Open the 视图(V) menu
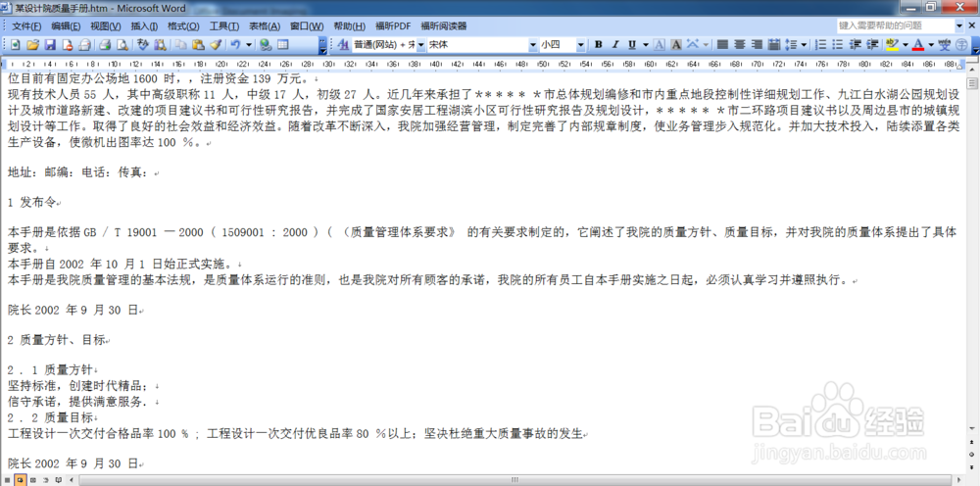The height and width of the screenshot is (486, 980). (x=106, y=26)
